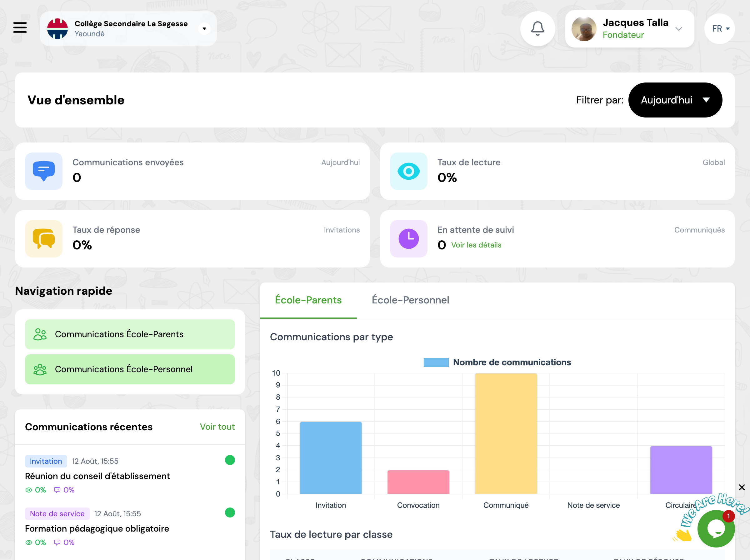The height and width of the screenshot is (560, 750).
Task: Dismiss the We Are Here chat widget
Action: pos(742,487)
